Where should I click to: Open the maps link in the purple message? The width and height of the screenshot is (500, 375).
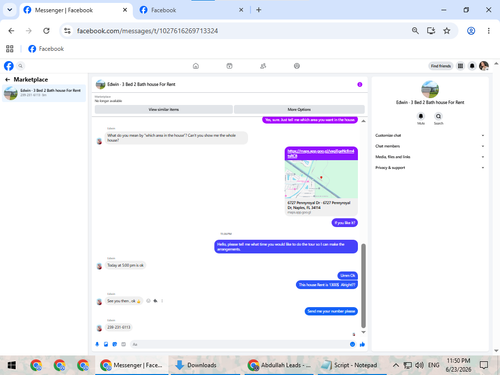click(x=321, y=153)
